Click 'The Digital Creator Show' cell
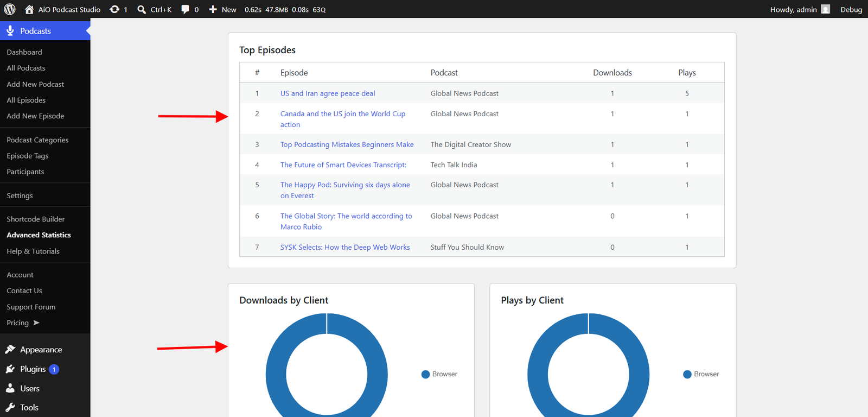Screen dimensions: 868x417 (471, 144)
